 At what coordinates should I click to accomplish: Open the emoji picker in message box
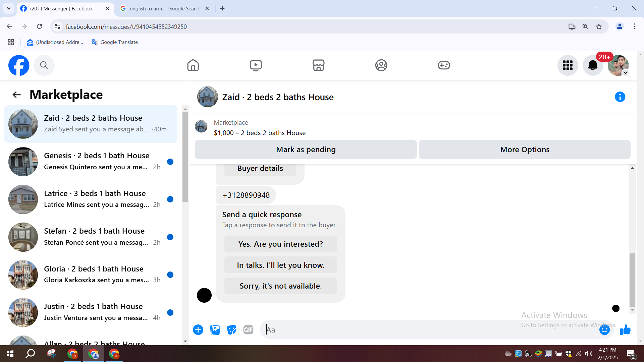point(604,330)
